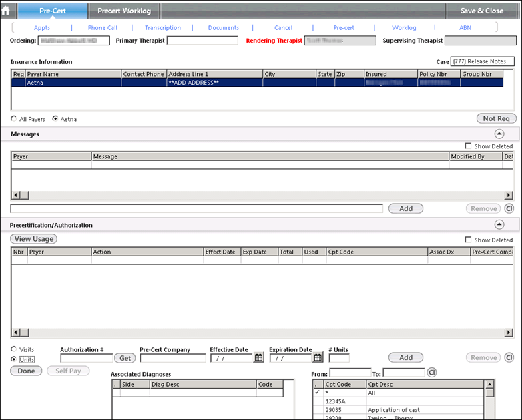Viewport: 522px width, 420px height.
Task: Select the Aetna row in Insurance Information
Action: [257, 83]
